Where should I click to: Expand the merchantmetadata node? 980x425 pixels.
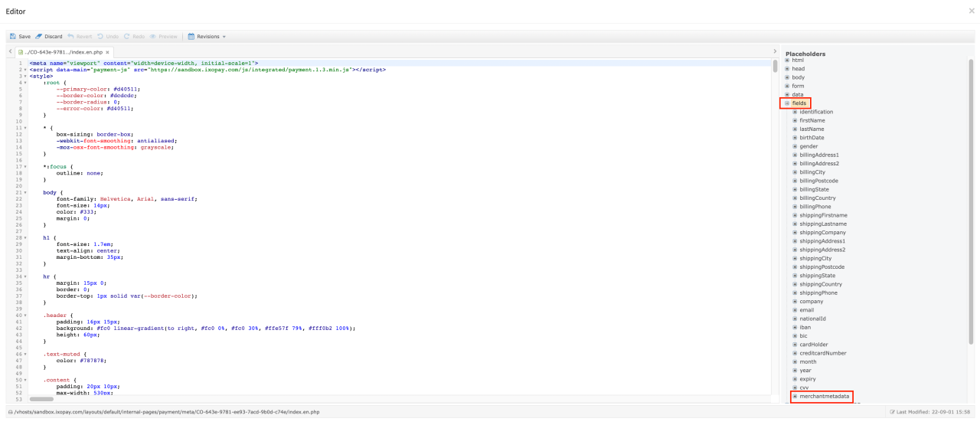point(795,397)
